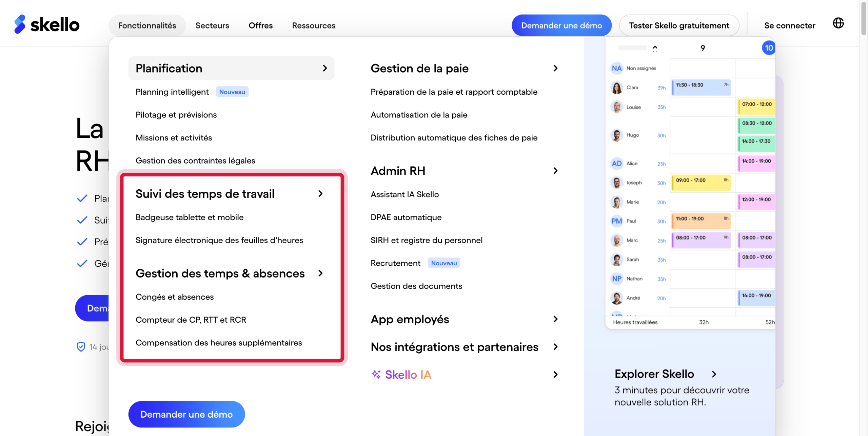The width and height of the screenshot is (868, 436).
Task: Open Recrutement link
Action: point(395,263)
